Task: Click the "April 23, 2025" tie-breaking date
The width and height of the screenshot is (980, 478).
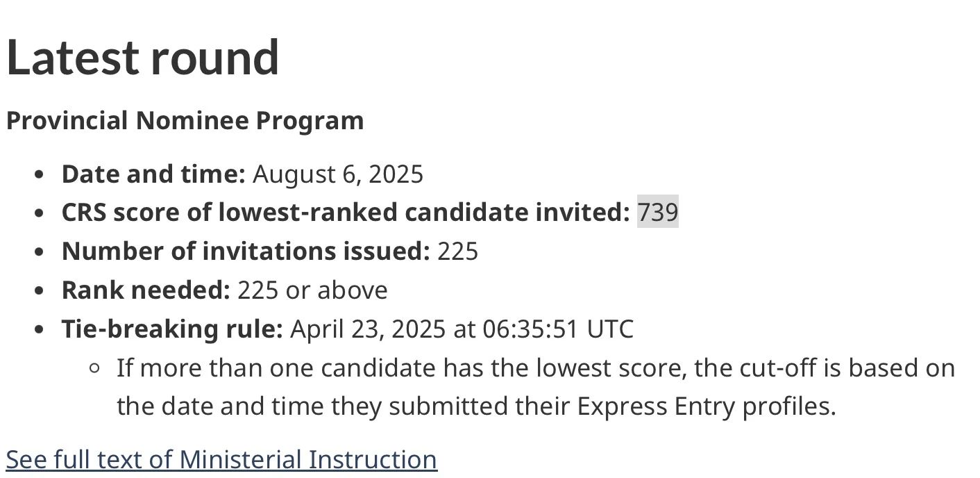Action: (368, 329)
